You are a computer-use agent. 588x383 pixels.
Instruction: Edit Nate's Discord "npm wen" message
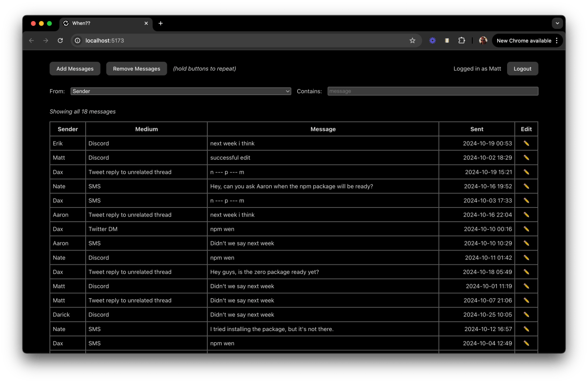[526, 258]
